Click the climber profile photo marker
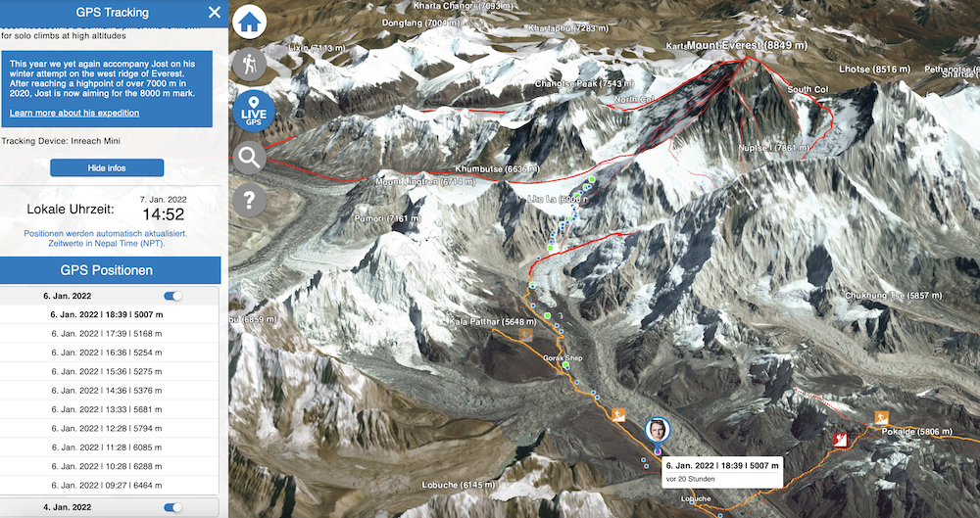The image size is (980, 518). pos(658,430)
